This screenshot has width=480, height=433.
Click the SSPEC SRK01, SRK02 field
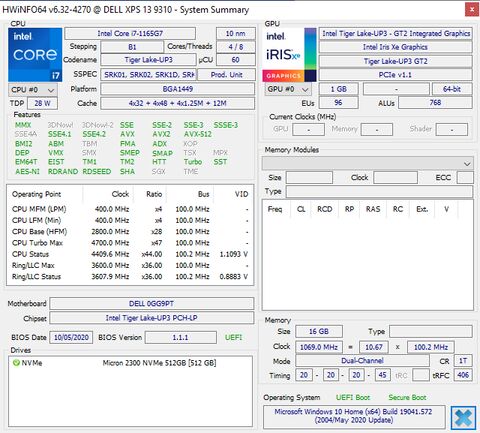(x=149, y=75)
